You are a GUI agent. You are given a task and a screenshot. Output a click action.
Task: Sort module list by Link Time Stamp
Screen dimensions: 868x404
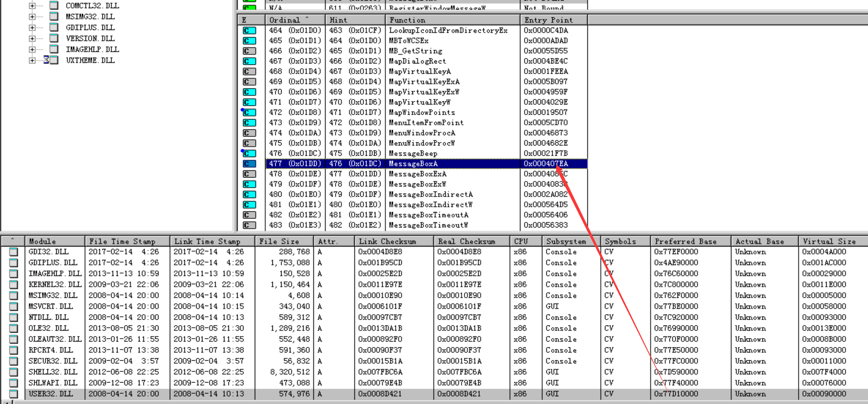212,241
